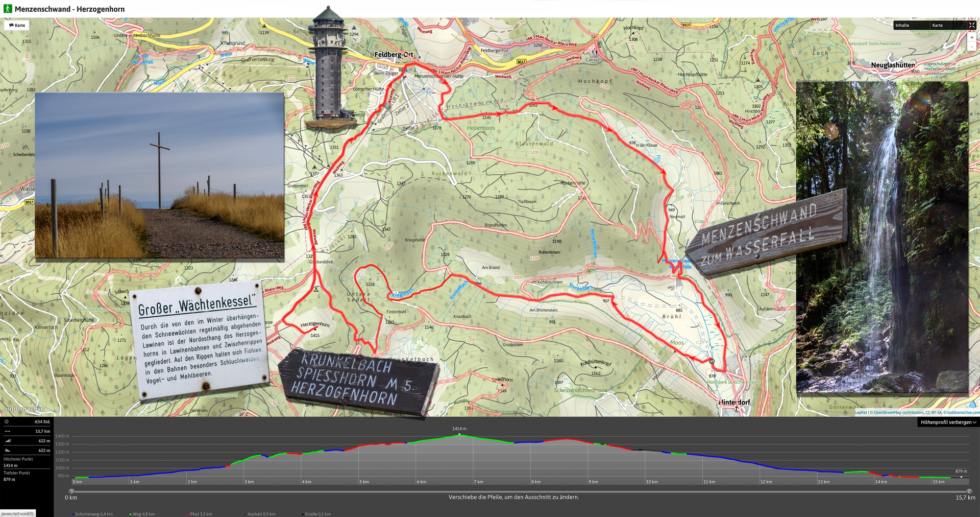Exit fullscreen with the collapse-arrows icon

pyautogui.click(x=972, y=25)
